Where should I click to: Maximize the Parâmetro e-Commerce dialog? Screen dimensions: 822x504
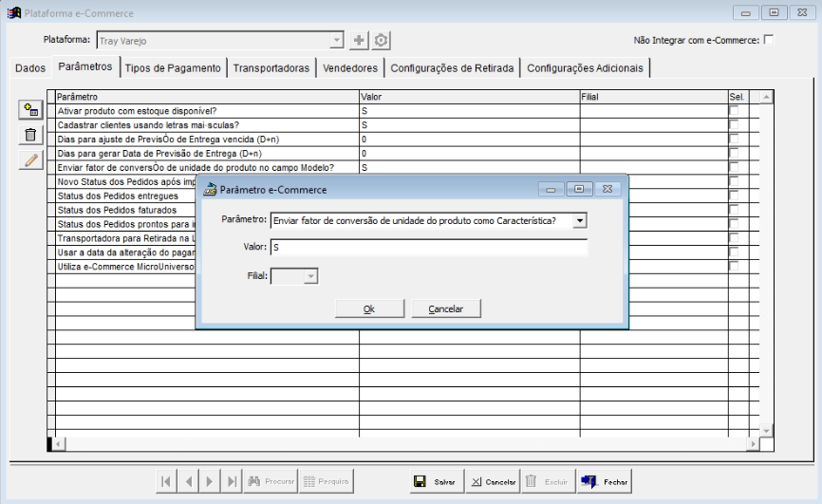[579, 189]
